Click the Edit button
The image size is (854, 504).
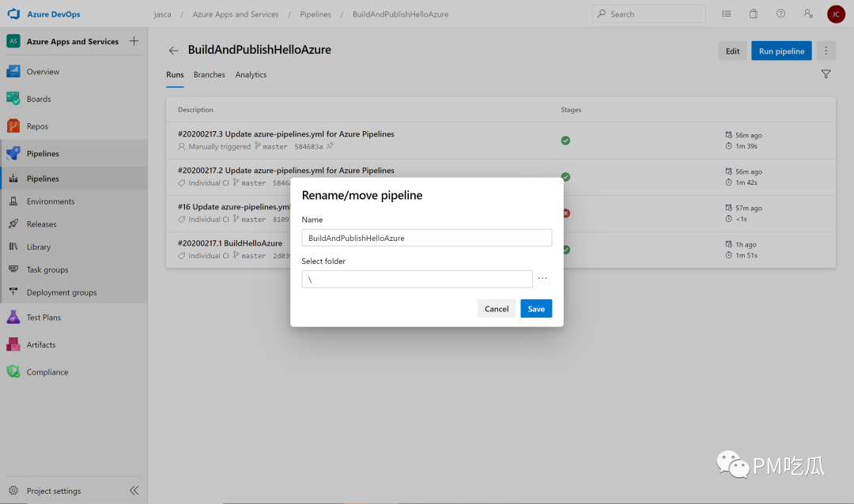point(732,51)
